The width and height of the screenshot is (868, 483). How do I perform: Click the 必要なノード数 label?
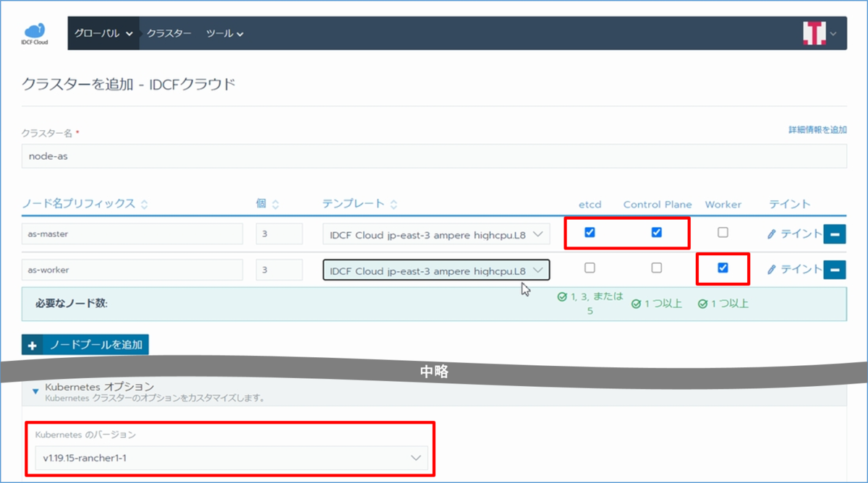coord(72,304)
